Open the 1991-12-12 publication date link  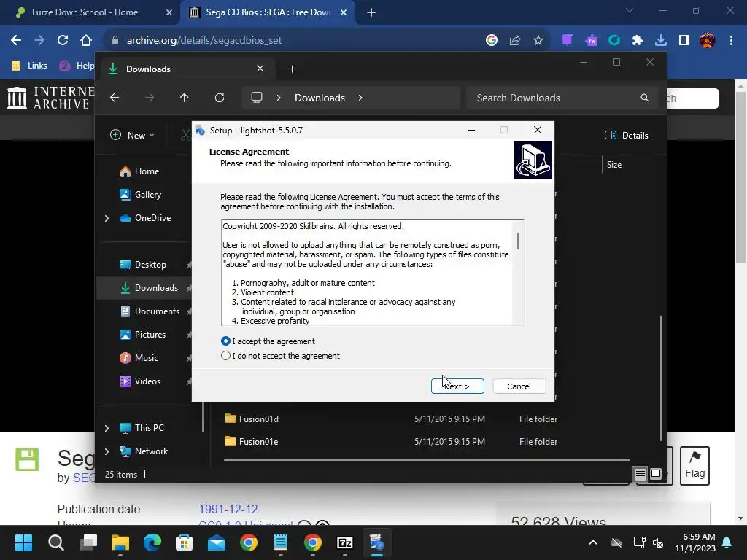pos(228,509)
